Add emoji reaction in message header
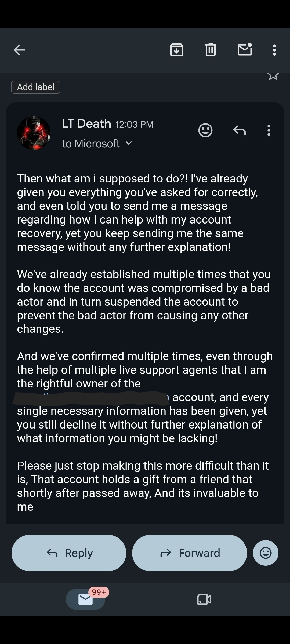This screenshot has width=290, height=644. 205,130
